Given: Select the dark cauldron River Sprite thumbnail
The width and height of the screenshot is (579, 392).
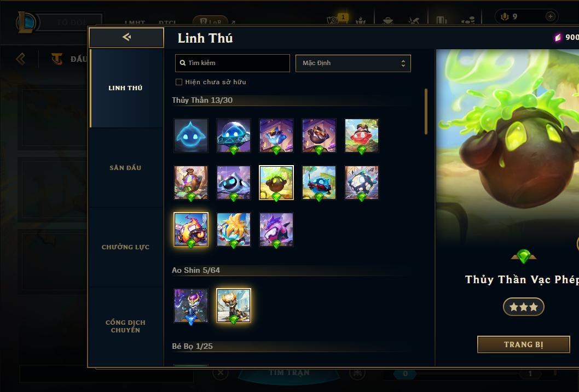Looking at the screenshot, I should coord(276,183).
